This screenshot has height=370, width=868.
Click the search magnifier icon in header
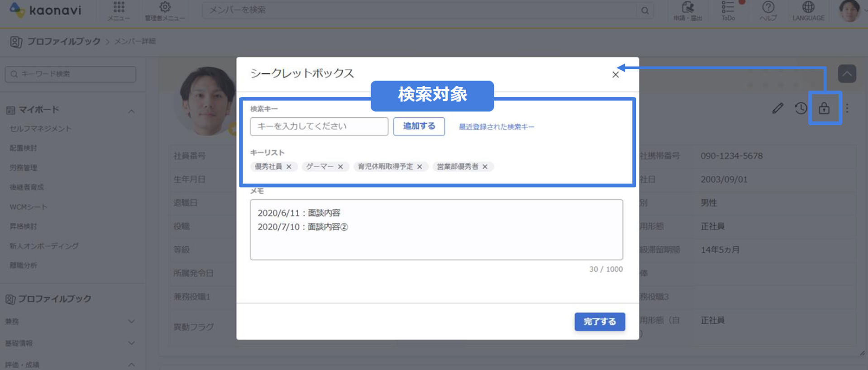(x=645, y=10)
